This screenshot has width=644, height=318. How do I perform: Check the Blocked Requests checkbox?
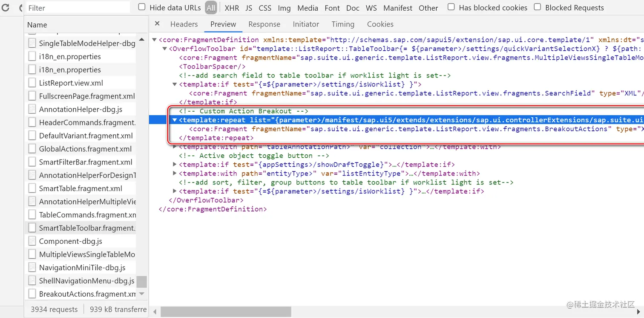(x=538, y=7)
